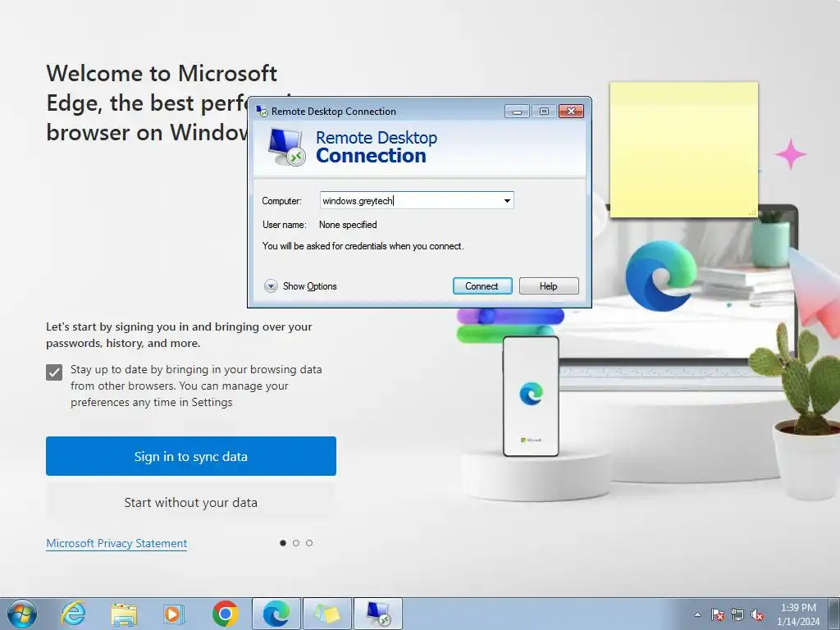Select the first page indicator dot

[283, 543]
